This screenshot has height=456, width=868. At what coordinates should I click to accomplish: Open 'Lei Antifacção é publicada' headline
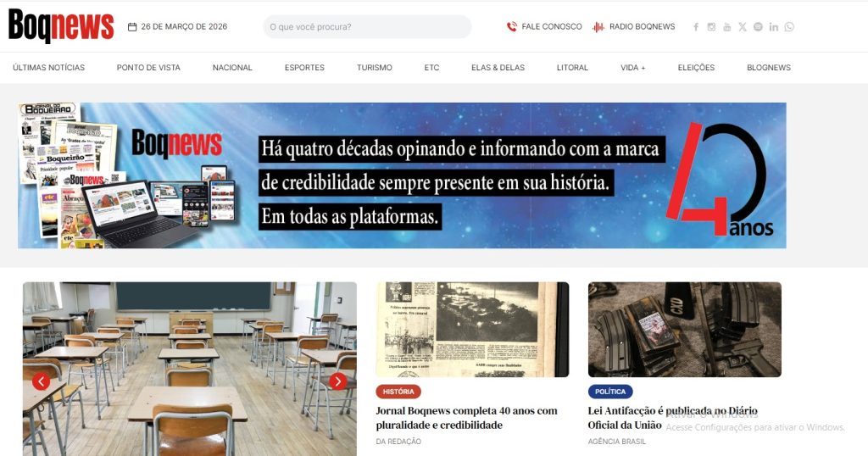[672, 418]
